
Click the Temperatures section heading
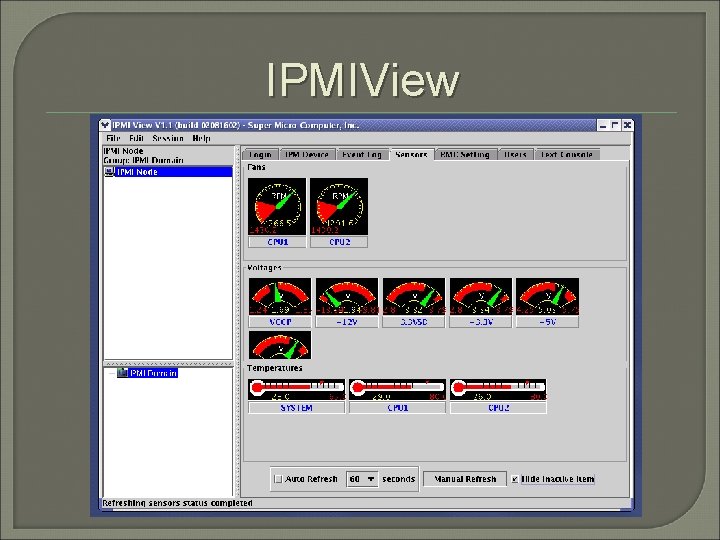(275, 368)
